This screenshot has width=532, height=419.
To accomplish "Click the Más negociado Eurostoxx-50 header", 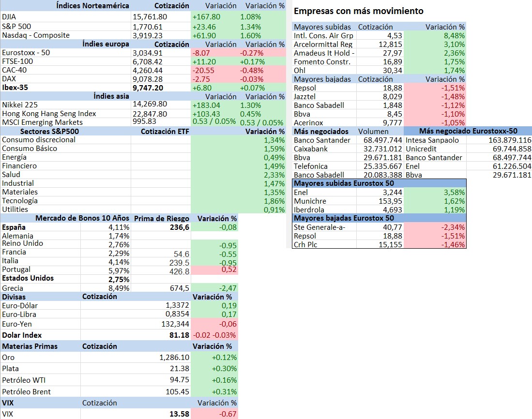I will 468,131.
